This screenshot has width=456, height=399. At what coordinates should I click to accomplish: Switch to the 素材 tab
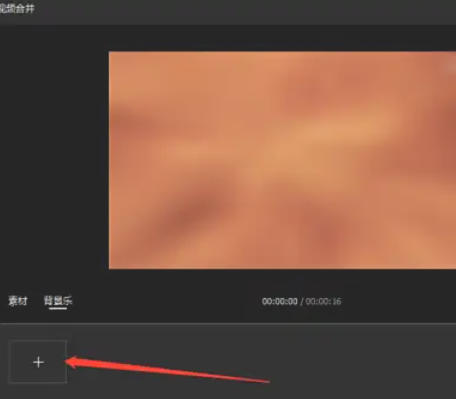click(18, 301)
